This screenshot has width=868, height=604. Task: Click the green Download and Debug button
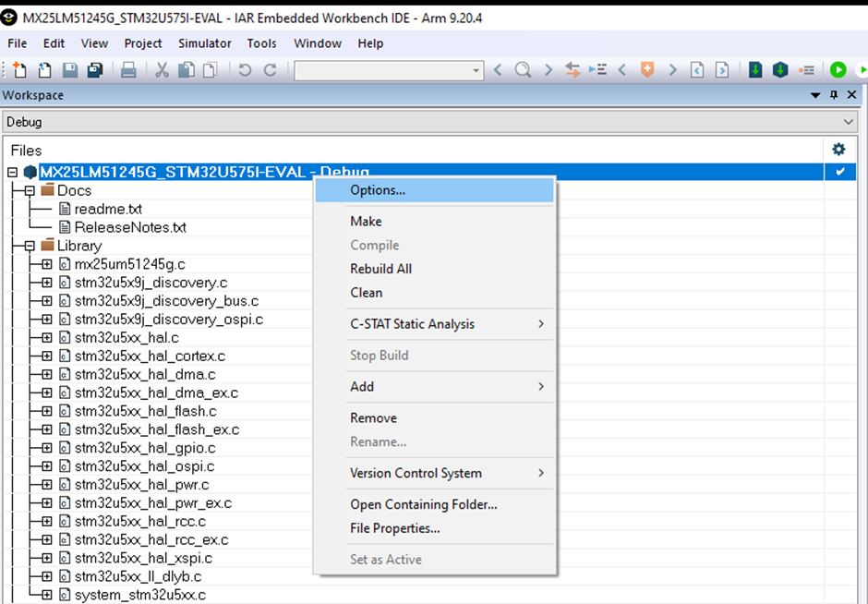click(x=838, y=70)
